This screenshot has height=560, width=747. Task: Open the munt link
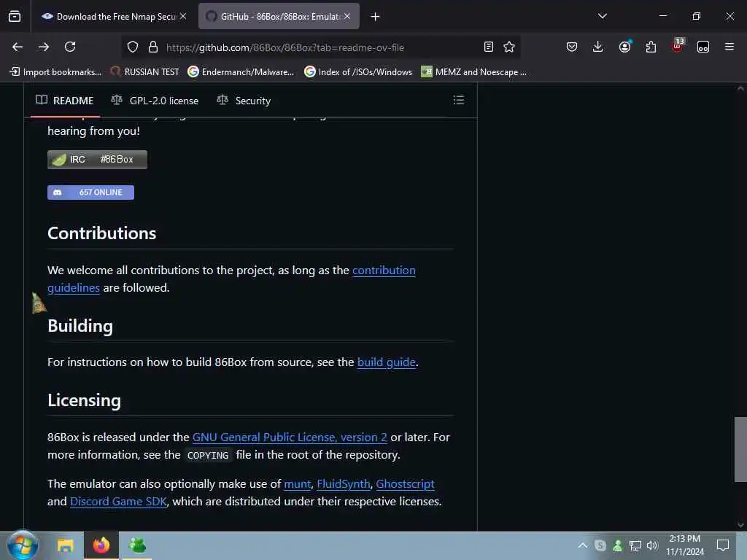[298, 484]
